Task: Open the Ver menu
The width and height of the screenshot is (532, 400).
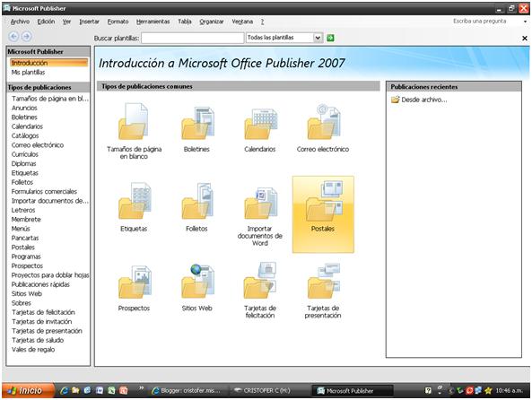Action: point(66,22)
